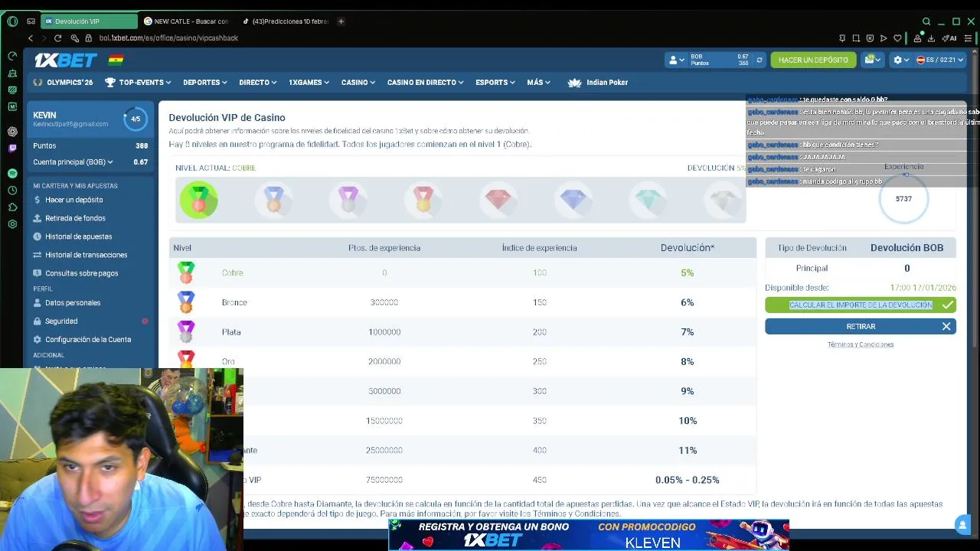Expand DIRECTO menu
The image size is (980, 551).
coord(258,83)
